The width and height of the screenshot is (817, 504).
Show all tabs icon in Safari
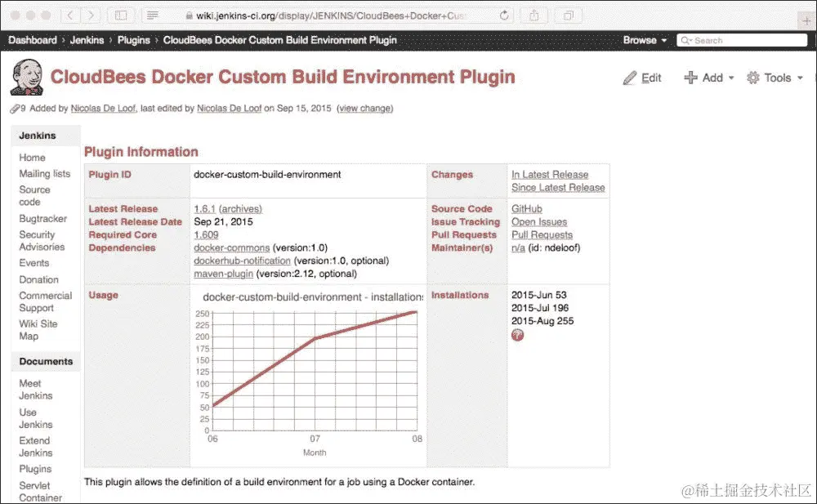click(x=569, y=16)
